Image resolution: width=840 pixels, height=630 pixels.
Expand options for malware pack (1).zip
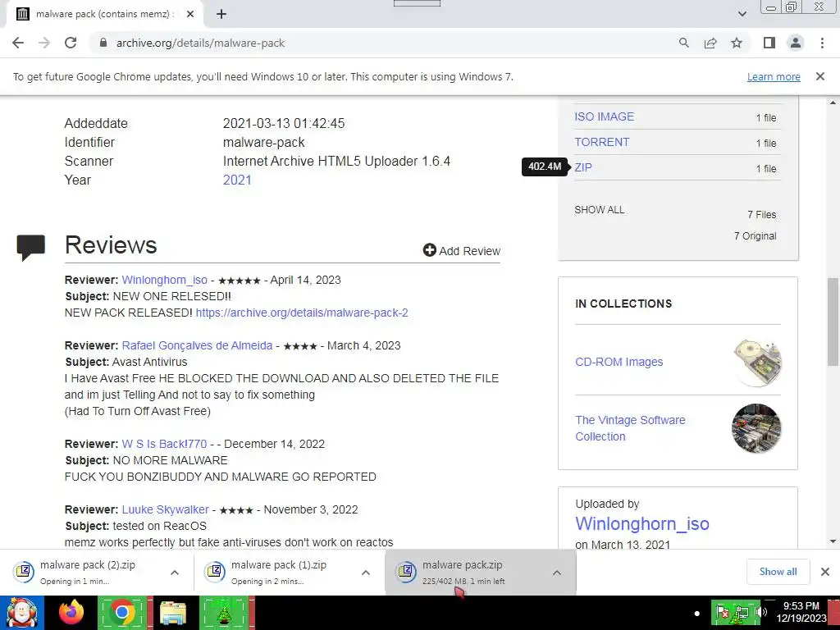(366, 573)
